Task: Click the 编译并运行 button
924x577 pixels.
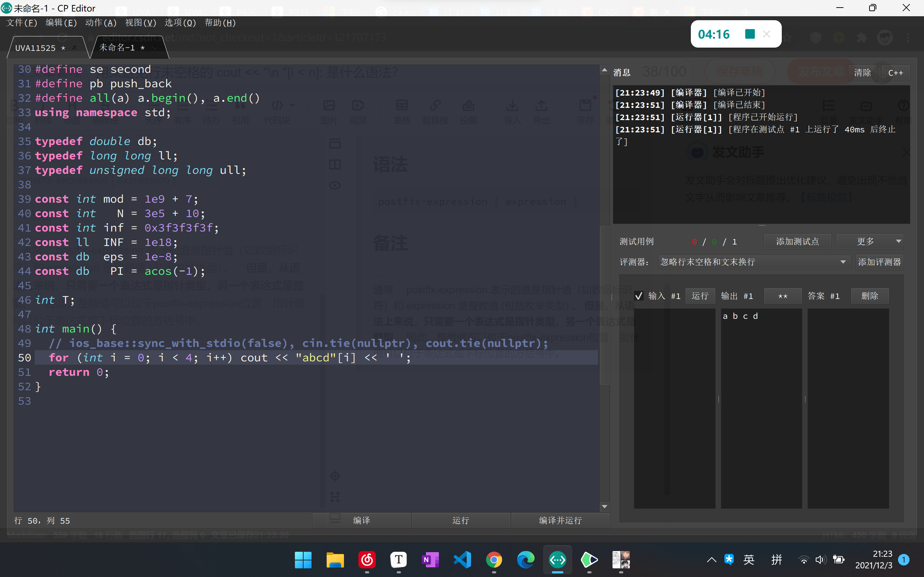Action: pyautogui.click(x=560, y=520)
